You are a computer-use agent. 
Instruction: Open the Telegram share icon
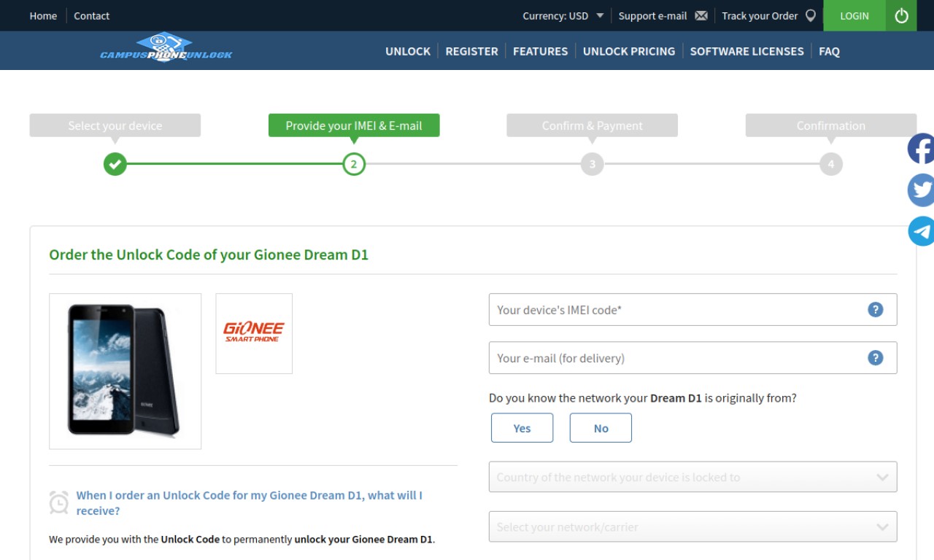tap(921, 231)
